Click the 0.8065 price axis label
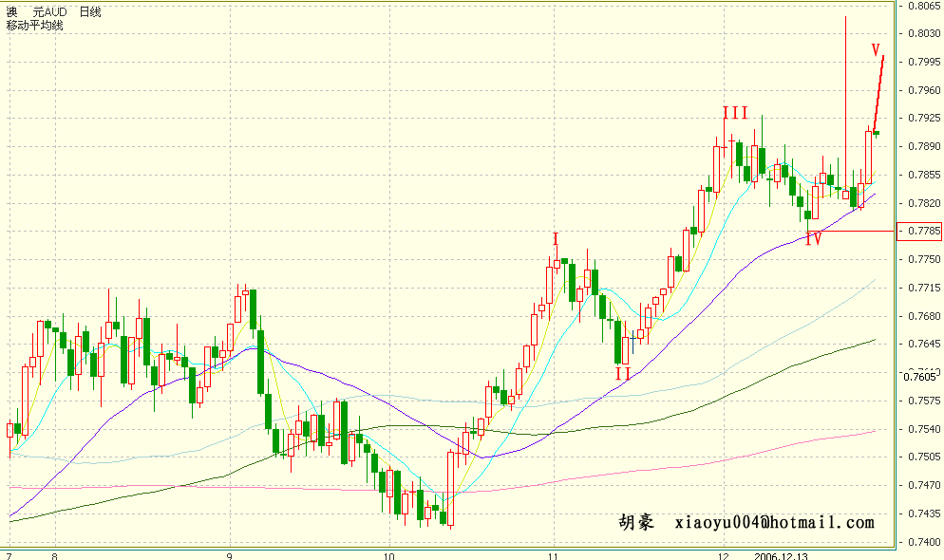944x560 pixels. (x=924, y=6)
